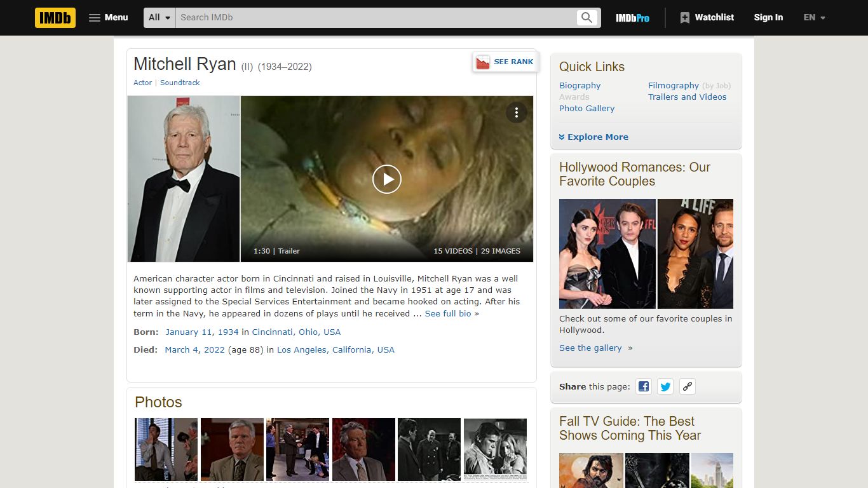Open filmography by Job link
Viewport: 868px width, 488px height.
pos(717,86)
